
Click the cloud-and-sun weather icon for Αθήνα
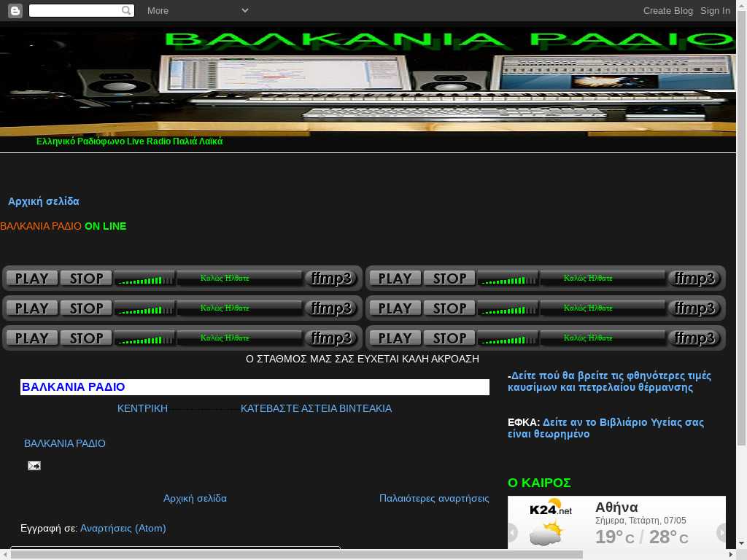[x=546, y=532]
